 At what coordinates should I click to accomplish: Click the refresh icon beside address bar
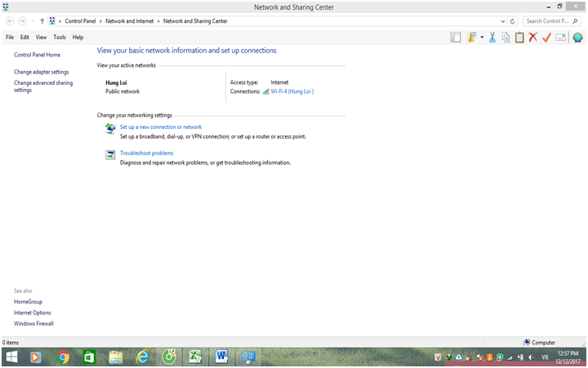click(512, 20)
